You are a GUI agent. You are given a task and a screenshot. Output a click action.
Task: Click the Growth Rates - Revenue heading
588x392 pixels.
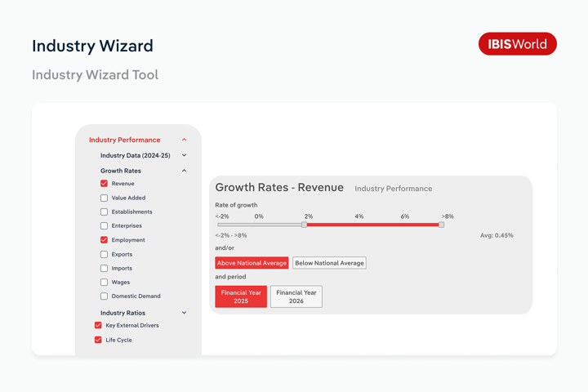(x=279, y=187)
